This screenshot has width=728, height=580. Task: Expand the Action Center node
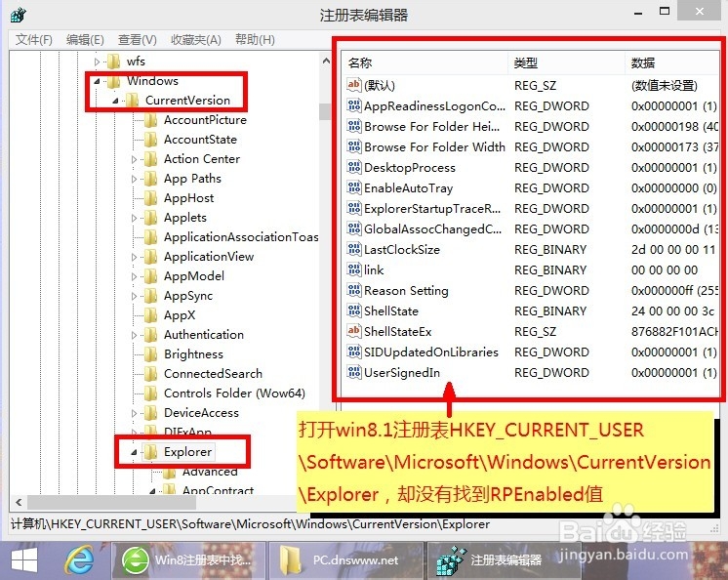point(134,159)
